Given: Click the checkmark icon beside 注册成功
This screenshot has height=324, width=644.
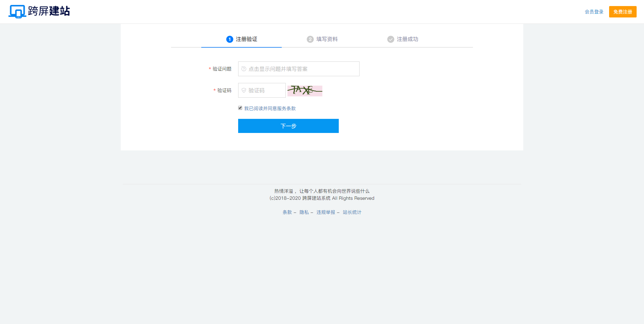Looking at the screenshot, I should pyautogui.click(x=391, y=39).
